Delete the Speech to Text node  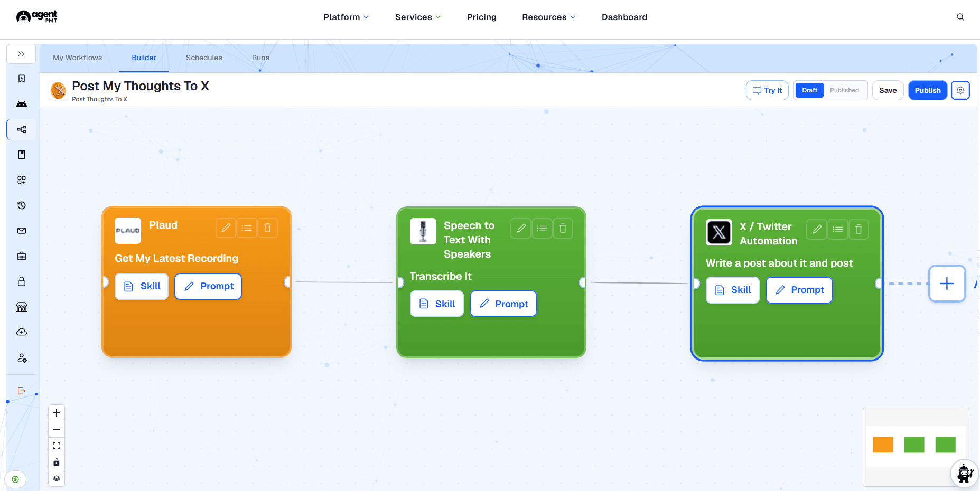563,229
